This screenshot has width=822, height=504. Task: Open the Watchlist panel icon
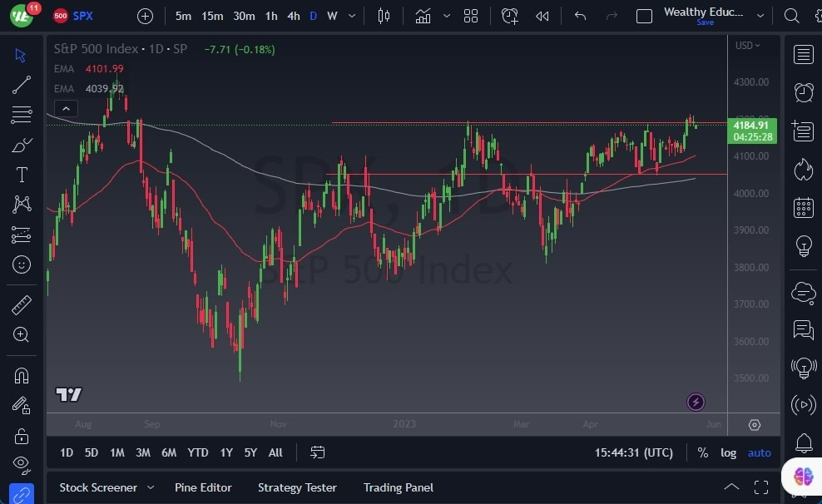point(803,54)
